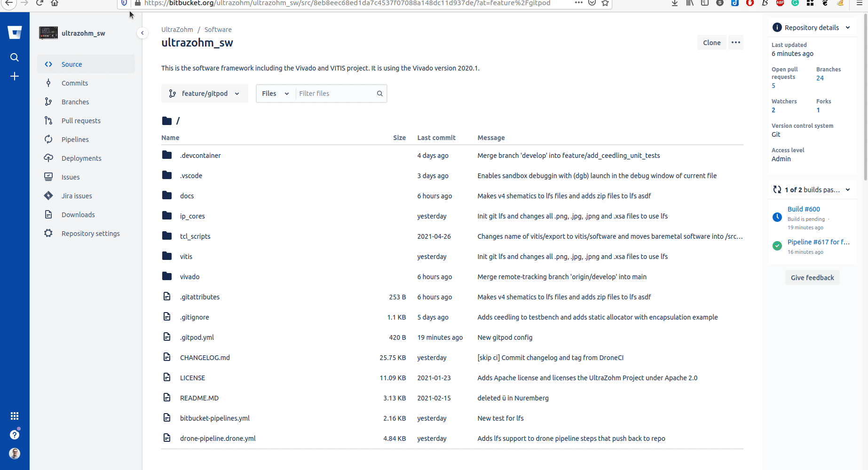Click the AdBlock Plus extension icon
The width and height of the screenshot is (868, 470).
(780, 3)
